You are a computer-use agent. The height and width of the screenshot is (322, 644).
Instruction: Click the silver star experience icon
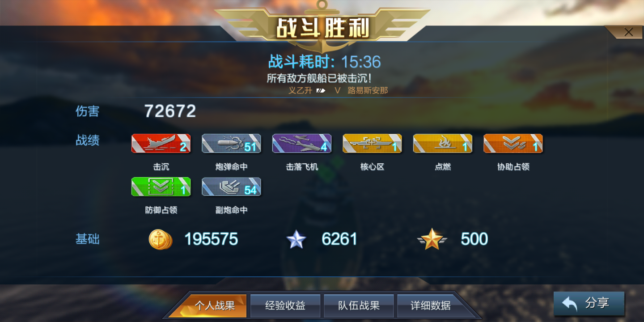[x=296, y=239]
